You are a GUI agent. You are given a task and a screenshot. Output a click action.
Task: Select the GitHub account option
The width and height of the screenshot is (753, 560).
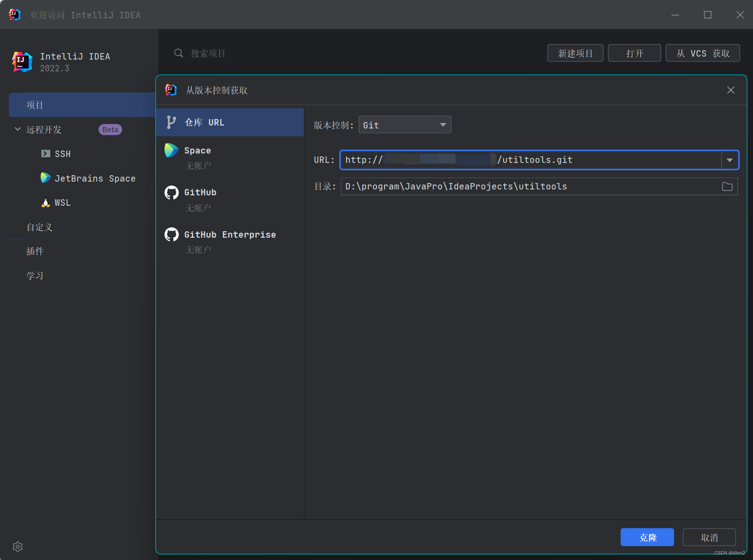(230, 199)
